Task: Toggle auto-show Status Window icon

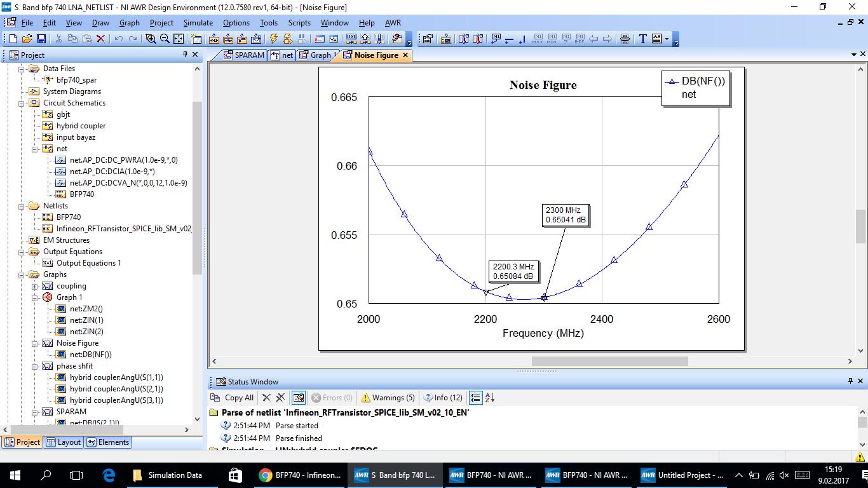Action: (298, 398)
